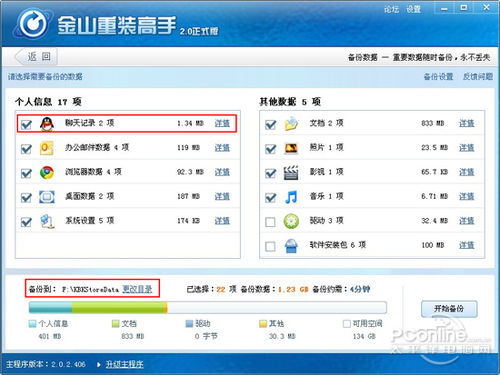Uncheck the 办公邮件数据 checkbox

pos(26,149)
